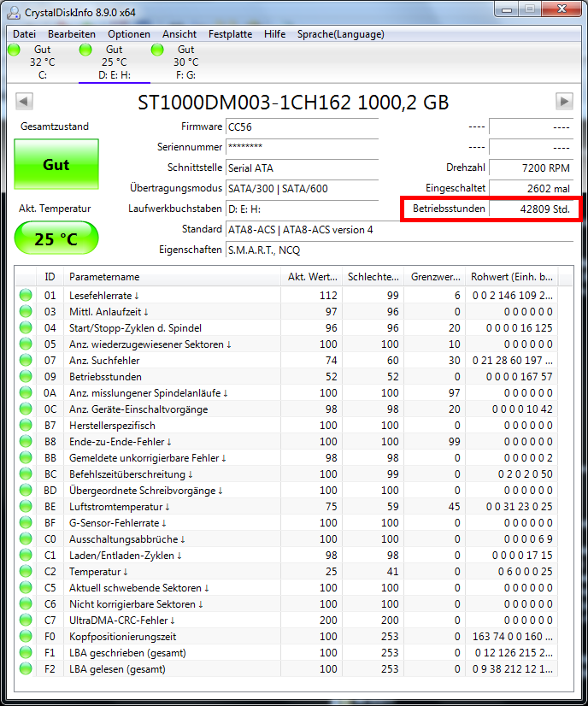Viewport: 588px width, 706px height.
Task: Click the ID column header
Action: 50,277
